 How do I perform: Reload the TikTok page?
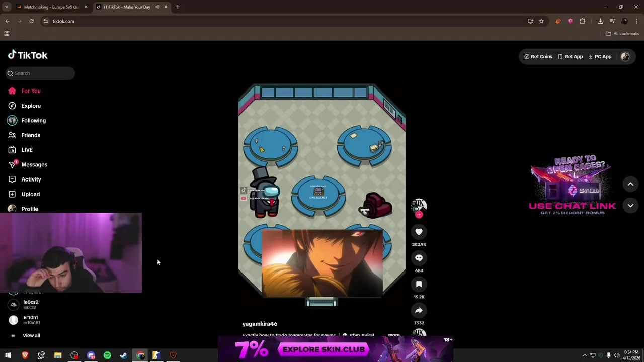[31, 21]
